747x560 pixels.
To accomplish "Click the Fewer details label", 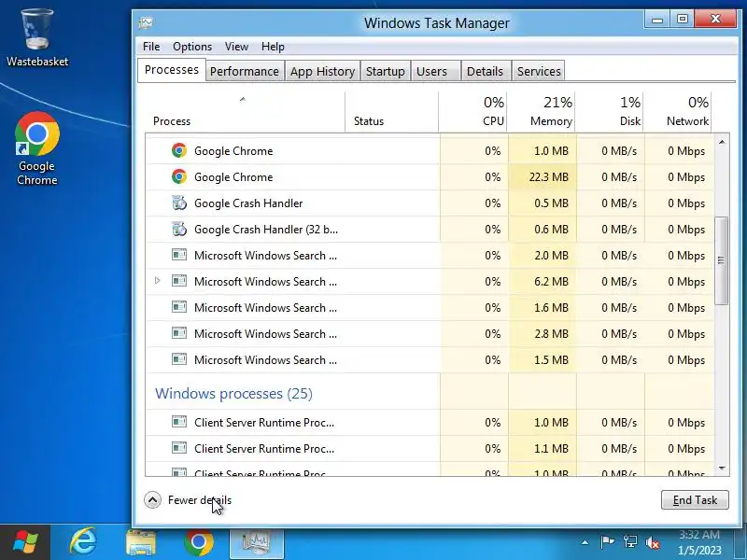I will pos(200,500).
